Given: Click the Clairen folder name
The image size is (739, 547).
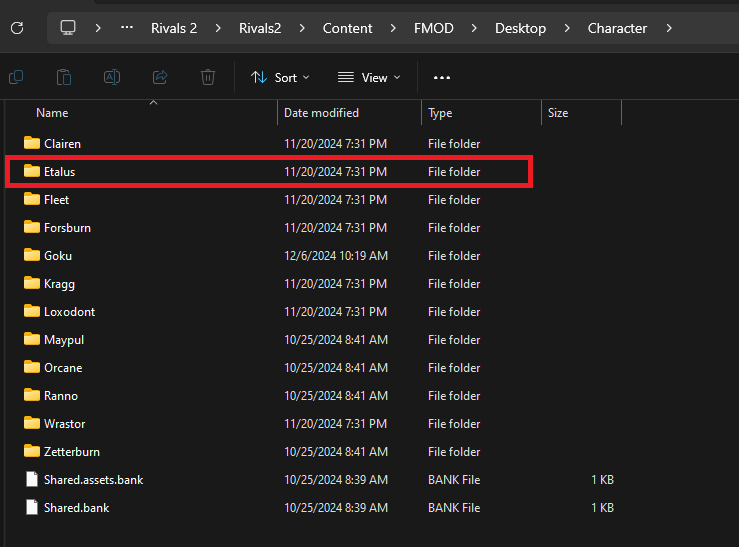Looking at the screenshot, I should [62, 144].
